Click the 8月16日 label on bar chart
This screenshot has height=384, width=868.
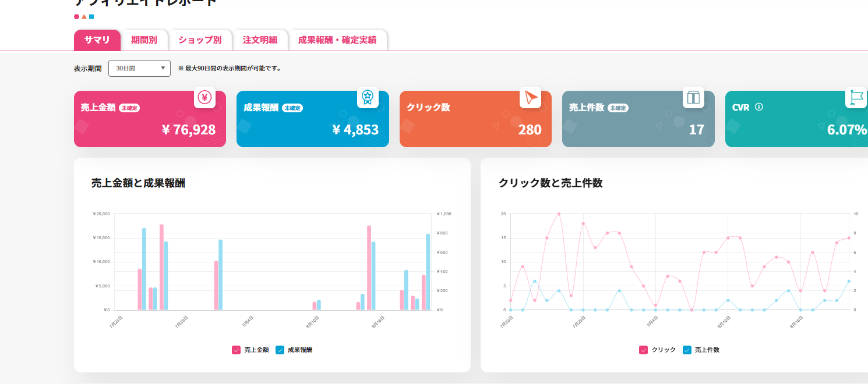(379, 321)
